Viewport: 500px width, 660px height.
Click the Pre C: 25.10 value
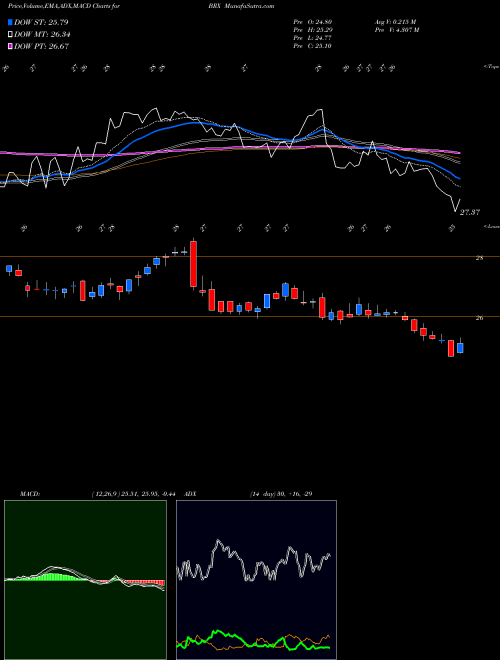click(313, 46)
